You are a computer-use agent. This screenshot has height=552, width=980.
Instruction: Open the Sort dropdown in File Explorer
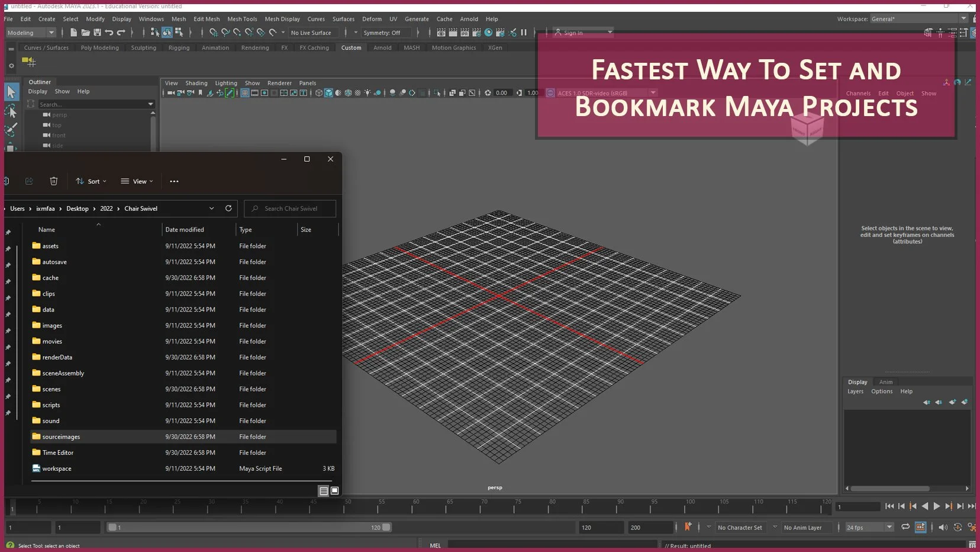tap(91, 181)
